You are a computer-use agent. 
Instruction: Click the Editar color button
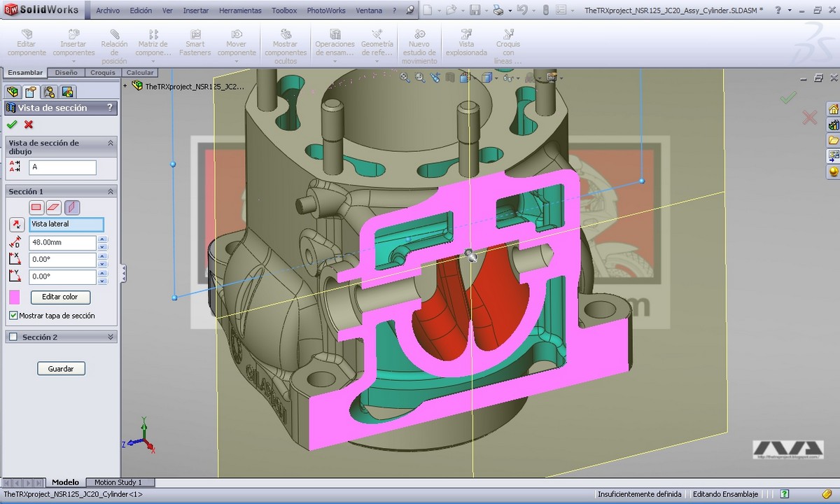(x=60, y=297)
